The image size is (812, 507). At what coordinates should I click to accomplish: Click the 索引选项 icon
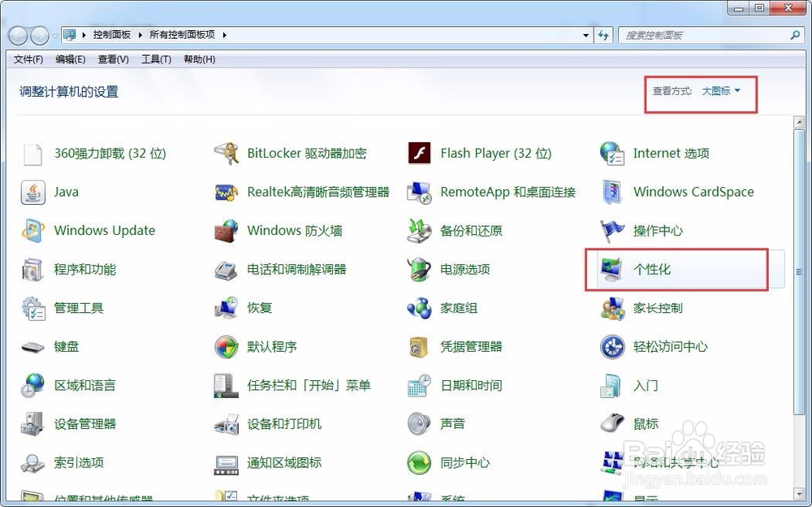33,463
